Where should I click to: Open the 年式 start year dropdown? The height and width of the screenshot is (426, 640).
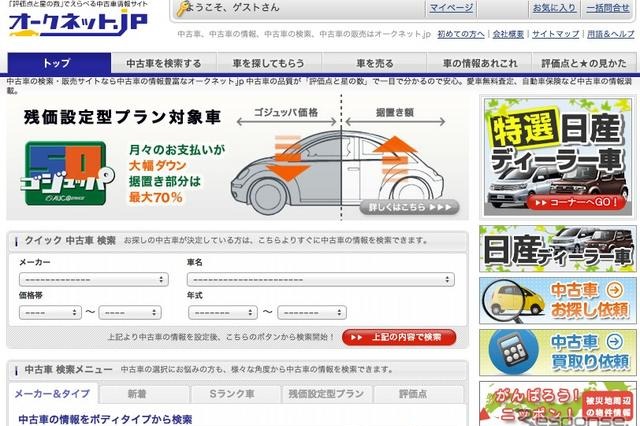(222, 313)
